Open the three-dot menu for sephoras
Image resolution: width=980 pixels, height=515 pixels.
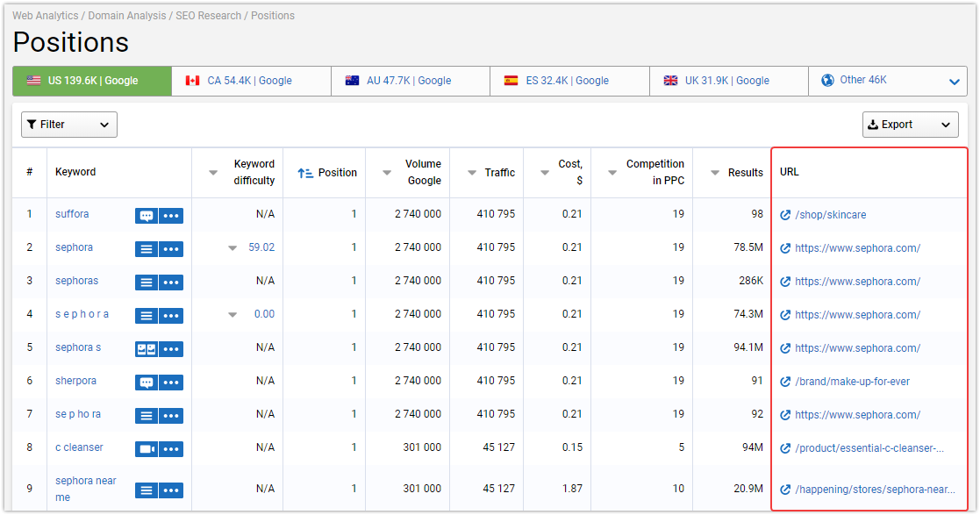(171, 283)
